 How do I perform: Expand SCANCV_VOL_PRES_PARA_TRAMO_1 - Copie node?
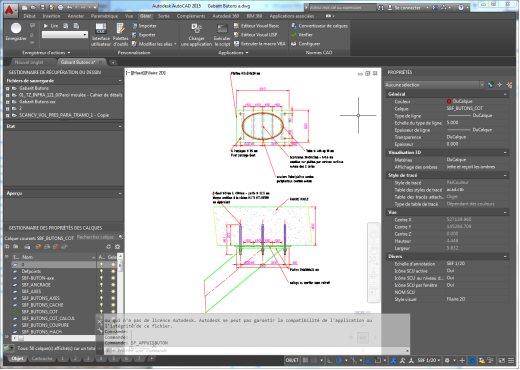(x=7, y=115)
